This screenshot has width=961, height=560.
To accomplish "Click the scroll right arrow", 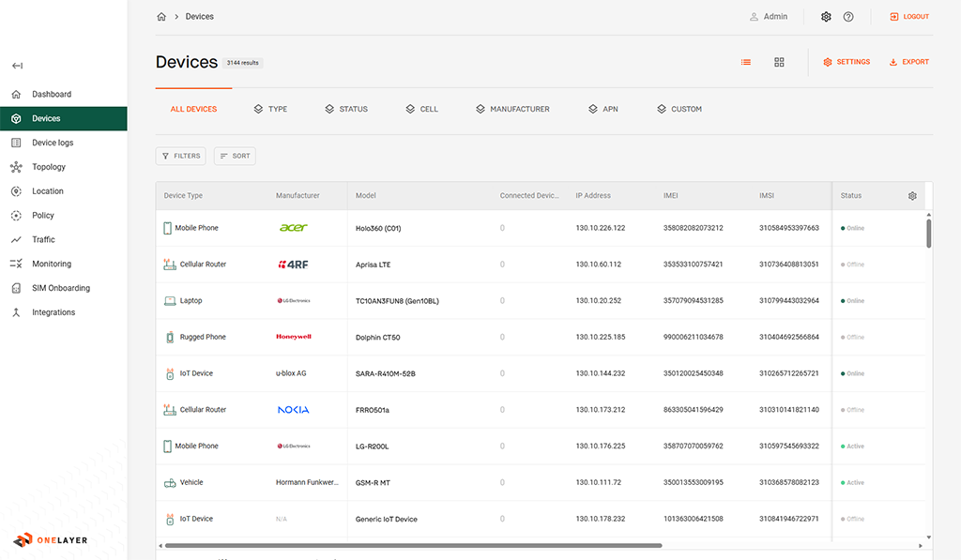I will click(x=921, y=545).
